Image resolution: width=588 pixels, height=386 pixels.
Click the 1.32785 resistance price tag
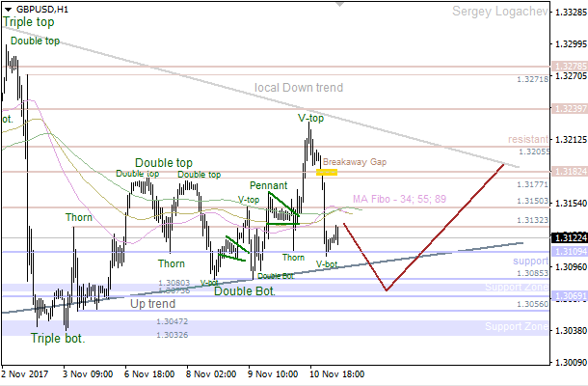pyautogui.click(x=568, y=68)
